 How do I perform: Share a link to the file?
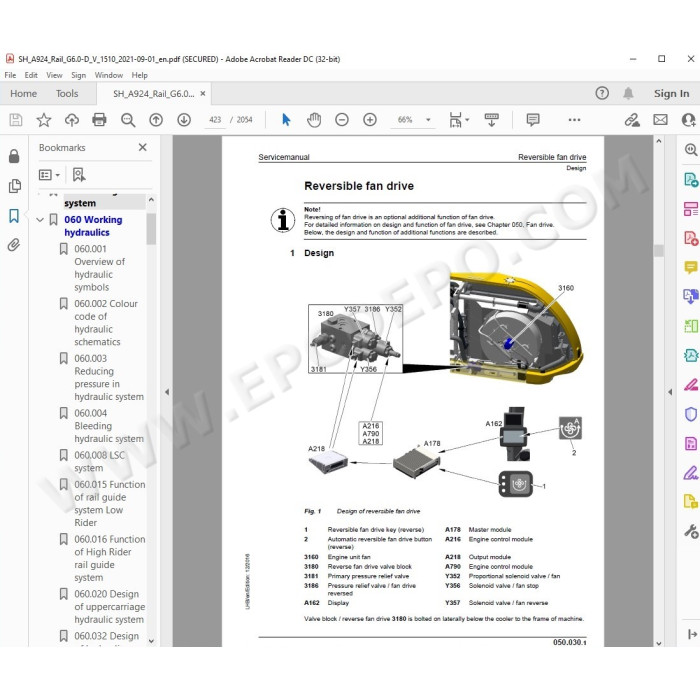(x=632, y=120)
